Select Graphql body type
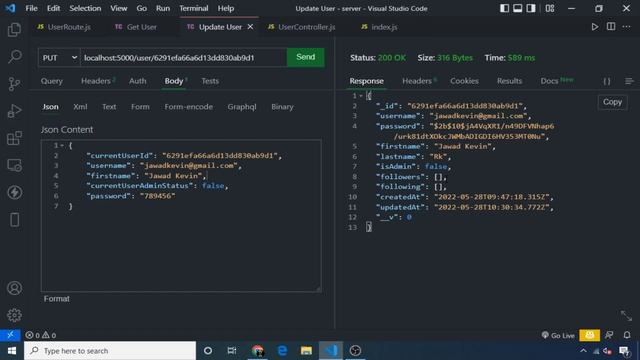Image resolution: width=640 pixels, height=360 pixels. coord(242,107)
